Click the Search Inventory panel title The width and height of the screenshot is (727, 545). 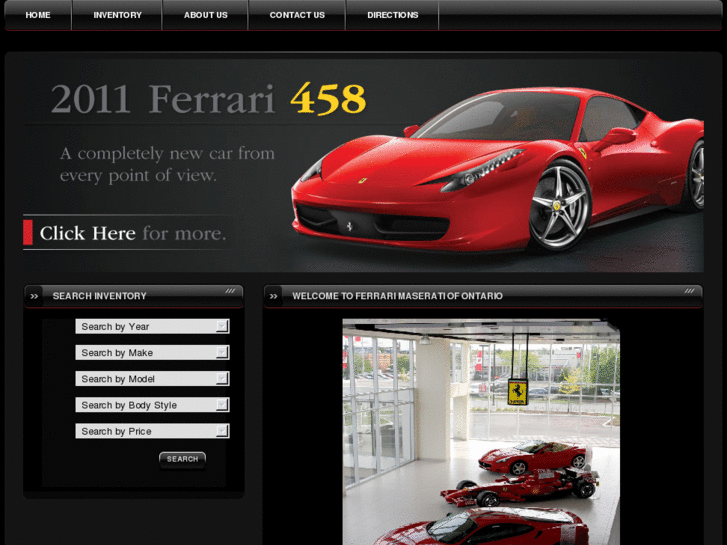pyautogui.click(x=99, y=296)
